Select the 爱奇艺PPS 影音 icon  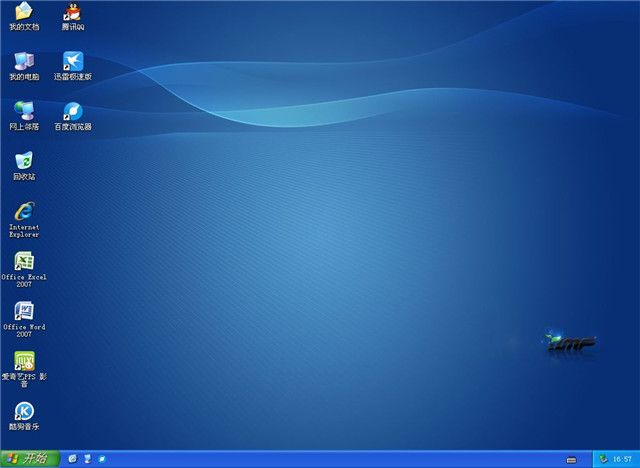(24, 361)
